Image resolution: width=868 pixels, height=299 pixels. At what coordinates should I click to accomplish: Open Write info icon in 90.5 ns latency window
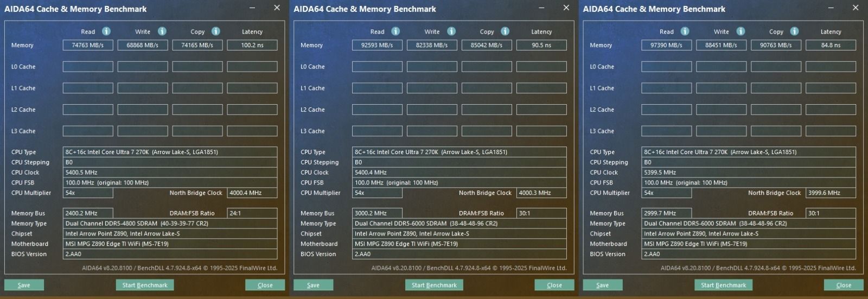coord(451,31)
